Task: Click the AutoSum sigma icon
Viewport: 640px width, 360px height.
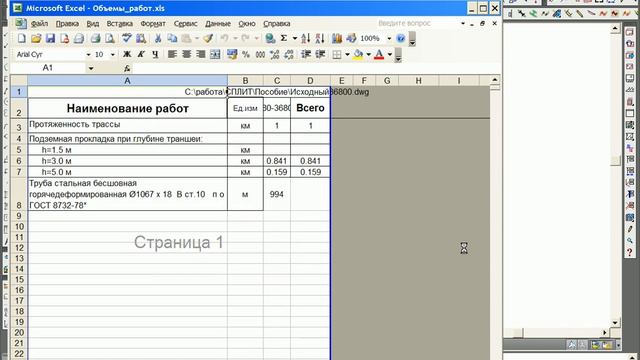Action: pos(284,38)
